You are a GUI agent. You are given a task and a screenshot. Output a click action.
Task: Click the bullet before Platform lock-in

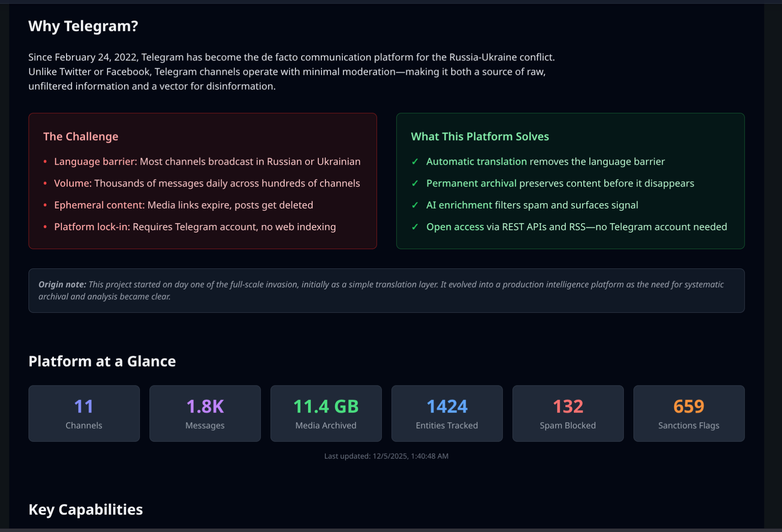(45, 227)
